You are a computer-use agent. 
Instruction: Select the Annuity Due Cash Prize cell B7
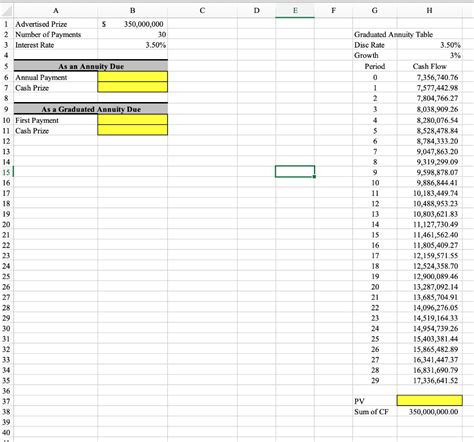tap(133, 87)
